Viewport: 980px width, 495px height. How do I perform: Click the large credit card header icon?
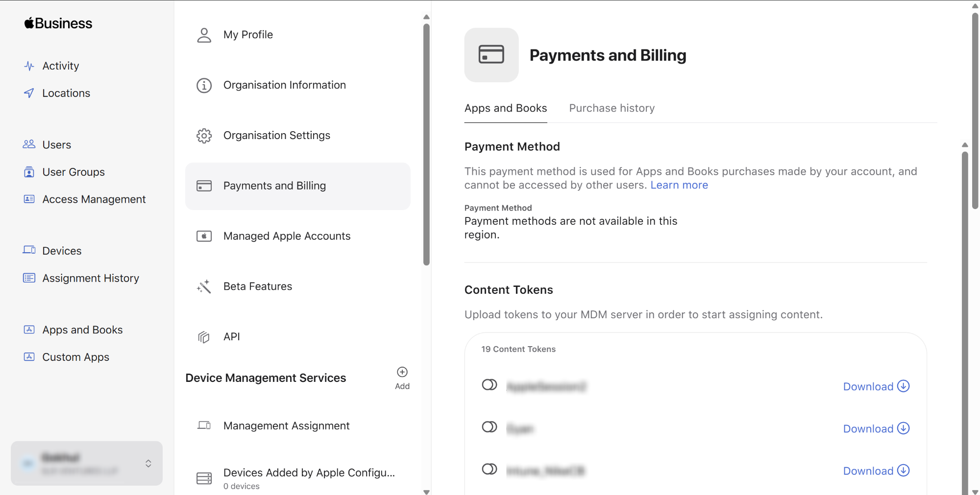pyautogui.click(x=491, y=55)
